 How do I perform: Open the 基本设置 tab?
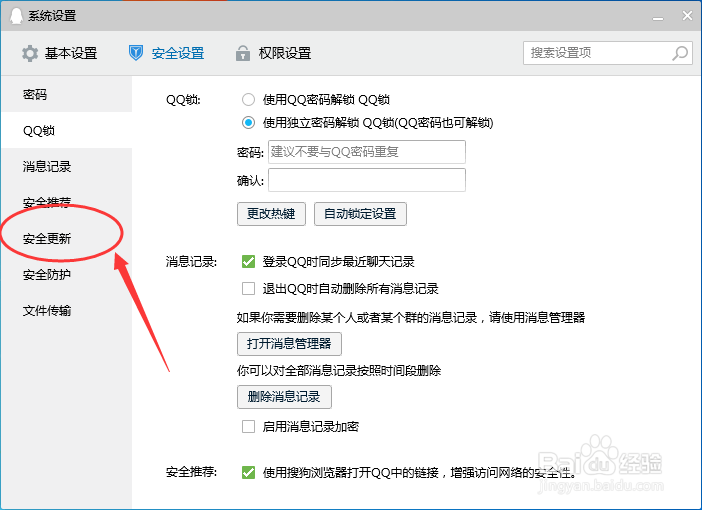[x=60, y=53]
